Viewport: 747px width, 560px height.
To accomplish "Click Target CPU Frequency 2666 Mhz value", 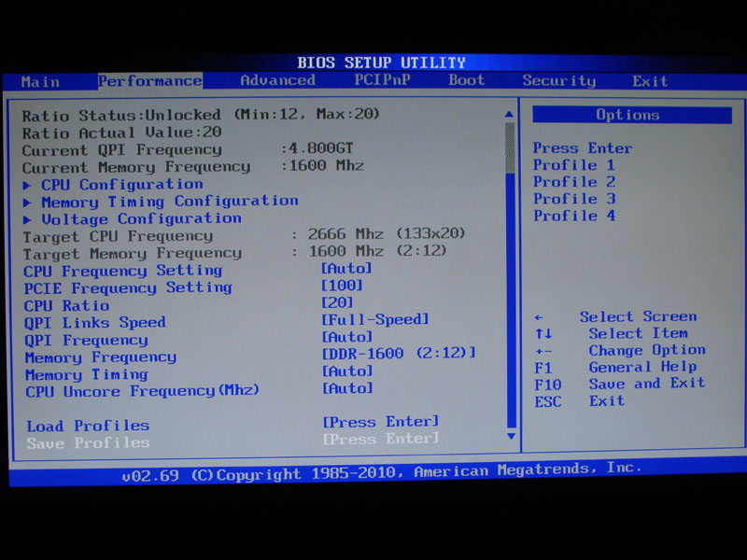I will click(x=387, y=234).
